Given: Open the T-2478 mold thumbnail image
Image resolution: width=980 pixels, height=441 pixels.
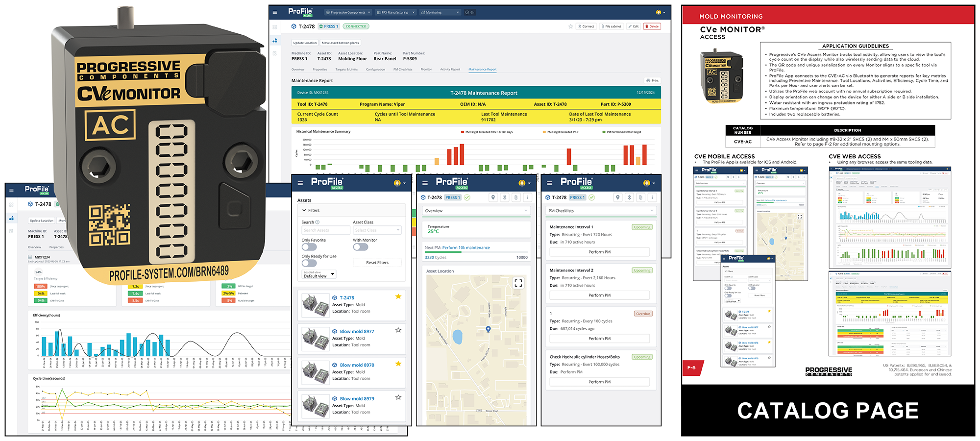Looking at the screenshot, I should (316, 305).
